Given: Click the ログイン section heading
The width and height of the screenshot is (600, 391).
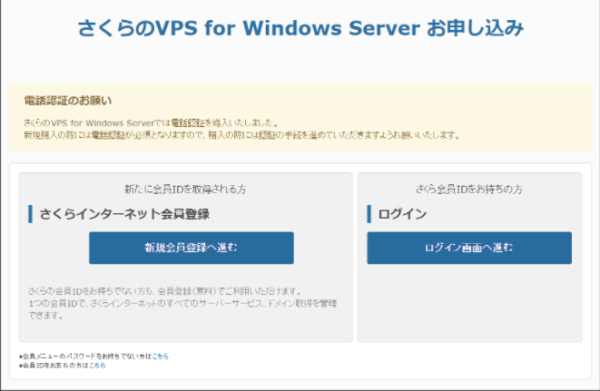Looking at the screenshot, I should (x=402, y=214).
